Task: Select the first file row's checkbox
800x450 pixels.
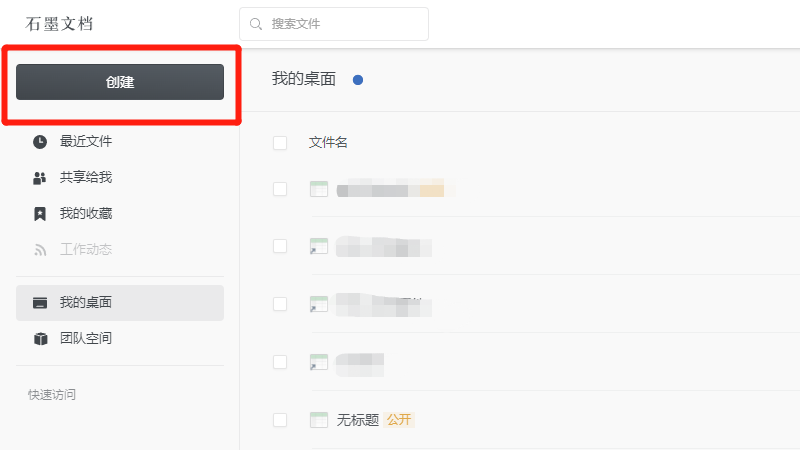Action: tap(280, 189)
